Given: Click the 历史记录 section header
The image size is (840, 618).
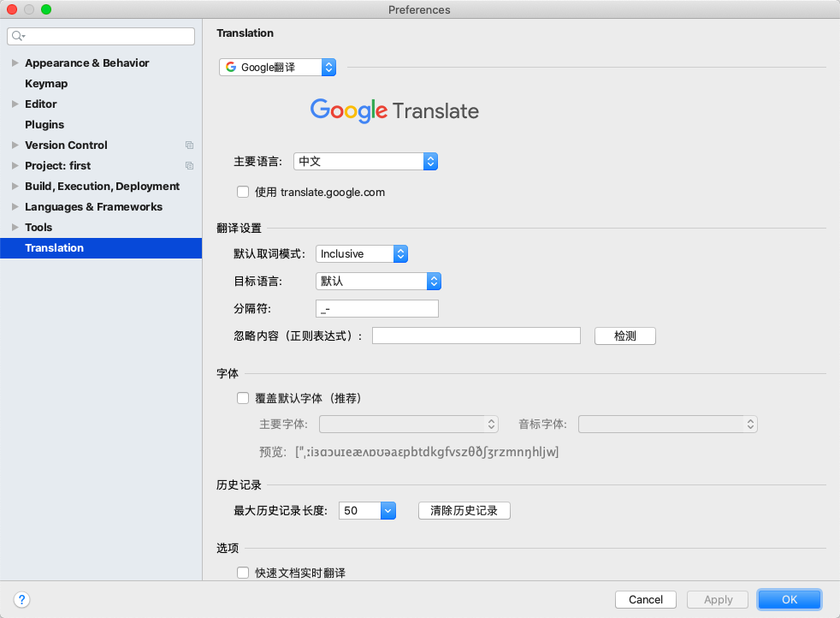Looking at the screenshot, I should coord(239,485).
